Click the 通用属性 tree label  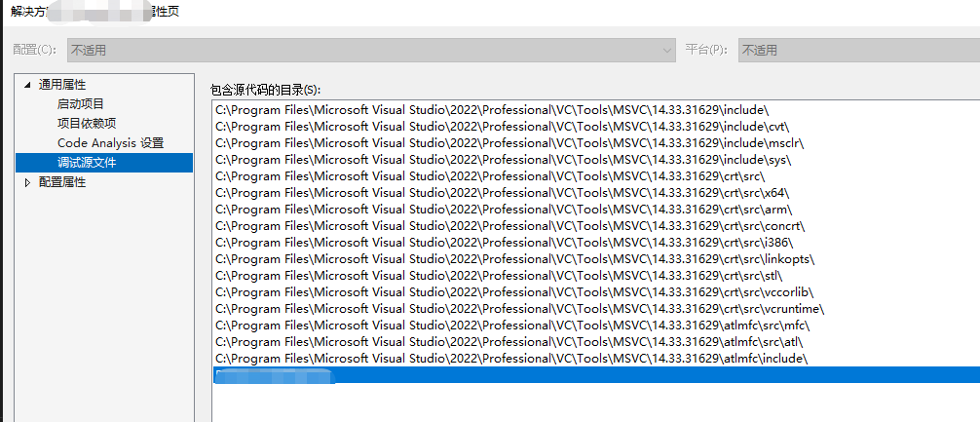62,85
